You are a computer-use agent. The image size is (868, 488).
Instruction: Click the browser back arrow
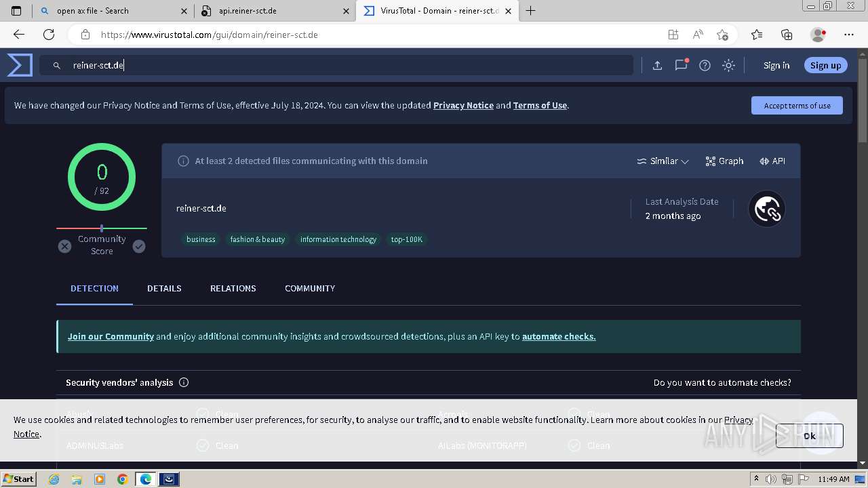point(19,35)
